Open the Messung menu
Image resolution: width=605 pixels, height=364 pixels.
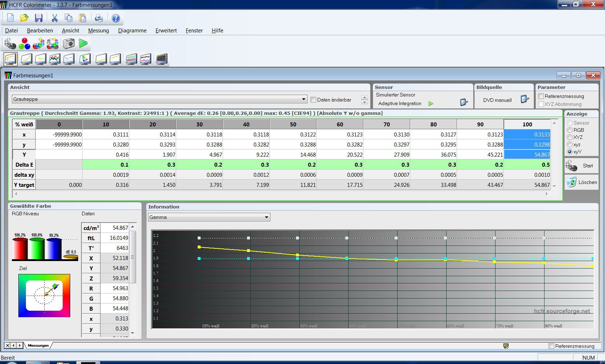pyautogui.click(x=98, y=31)
